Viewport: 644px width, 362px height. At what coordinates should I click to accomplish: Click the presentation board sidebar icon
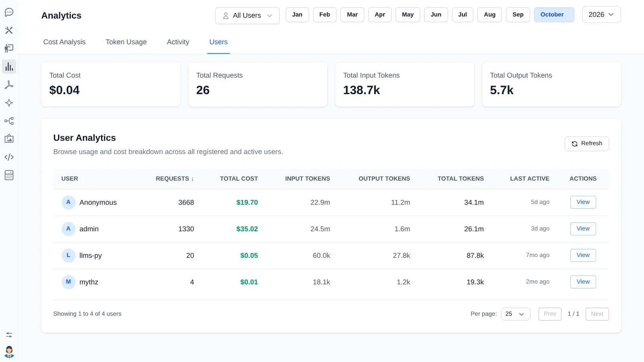pyautogui.click(x=9, y=48)
